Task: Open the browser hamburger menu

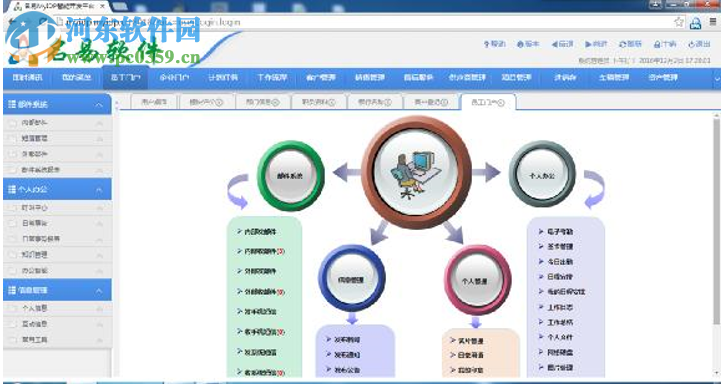Action: click(713, 22)
